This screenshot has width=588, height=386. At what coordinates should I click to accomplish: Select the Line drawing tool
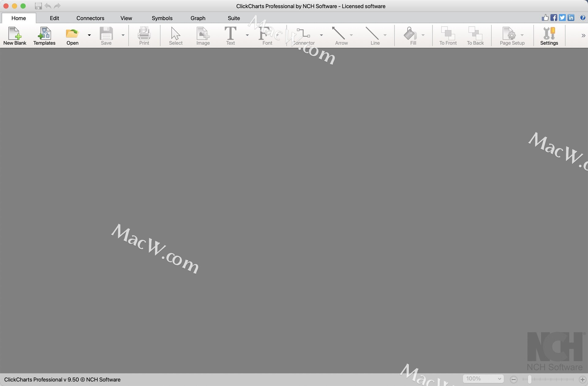[x=375, y=36]
